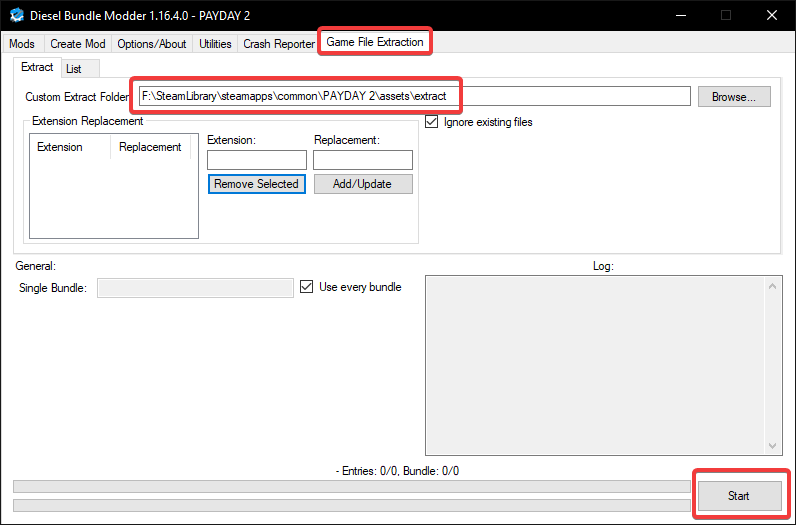Screen dimensions: 796x525
Task: Minimize the Diesel Bundle Modder window
Action: click(681, 15)
